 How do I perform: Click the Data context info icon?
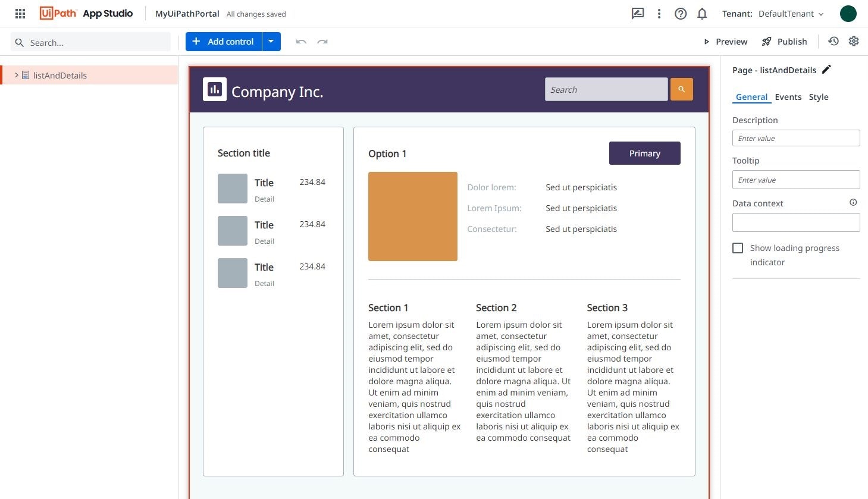[853, 202]
